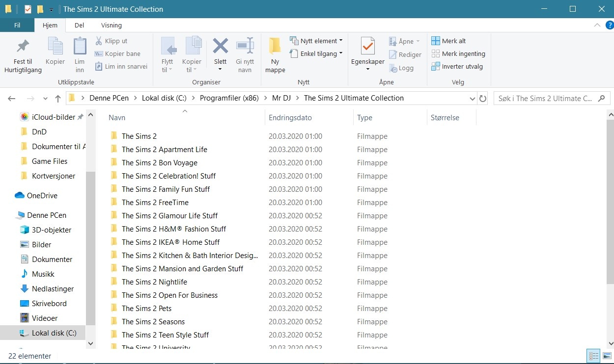The width and height of the screenshot is (614, 364).
Task: Open Egenskaper properties icon
Action: point(367,47)
